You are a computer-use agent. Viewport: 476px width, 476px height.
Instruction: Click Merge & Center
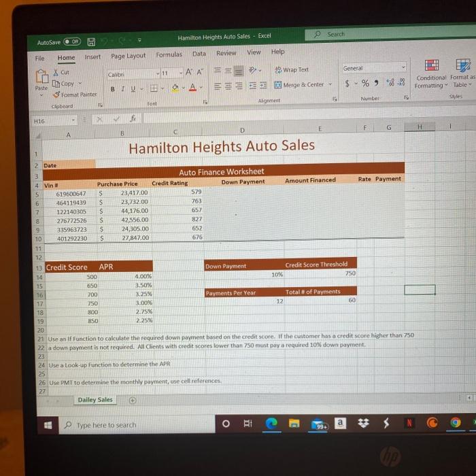[x=299, y=85]
